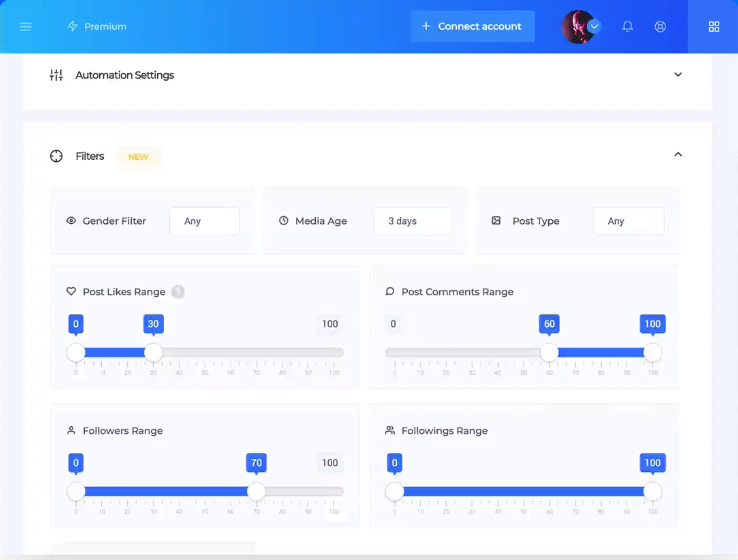This screenshot has width=738, height=560.
Task: Click the 70 value bubble on Followers Range
Action: 256,463
